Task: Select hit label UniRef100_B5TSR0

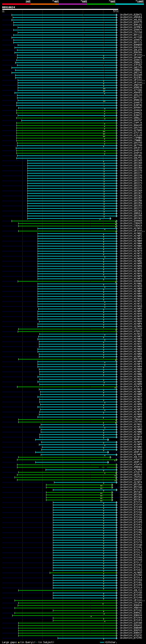Action: [x=131, y=485]
